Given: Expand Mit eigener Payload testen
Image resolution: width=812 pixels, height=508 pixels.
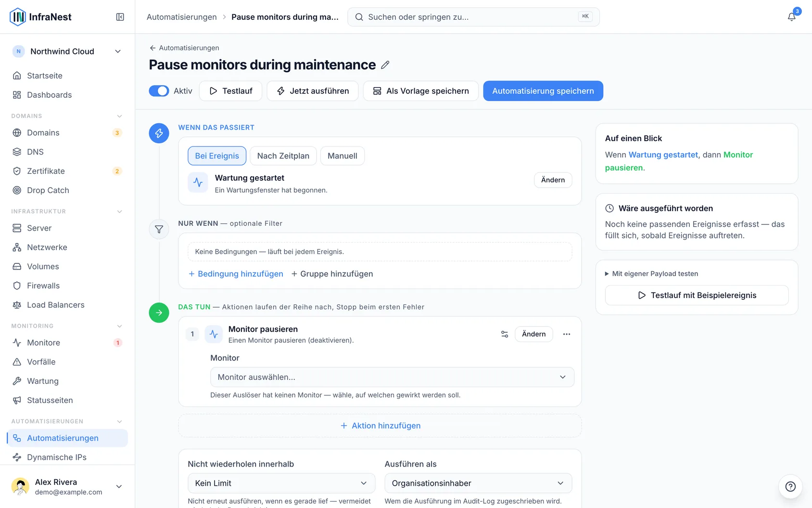Looking at the screenshot, I should [x=651, y=274].
